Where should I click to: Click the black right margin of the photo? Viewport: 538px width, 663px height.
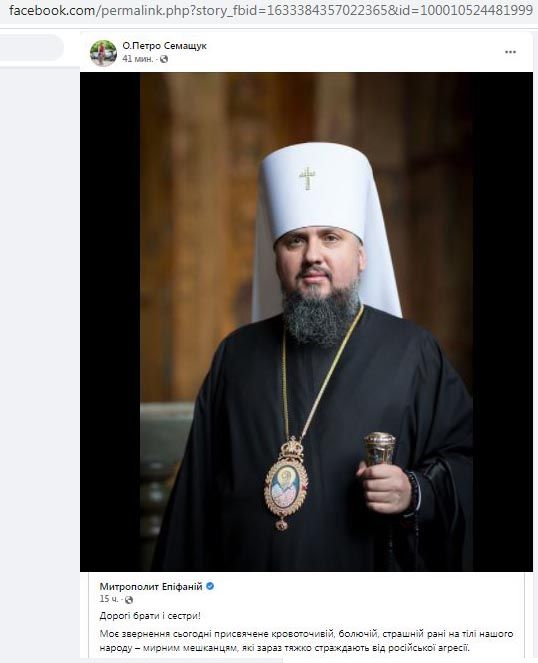click(x=503, y=321)
